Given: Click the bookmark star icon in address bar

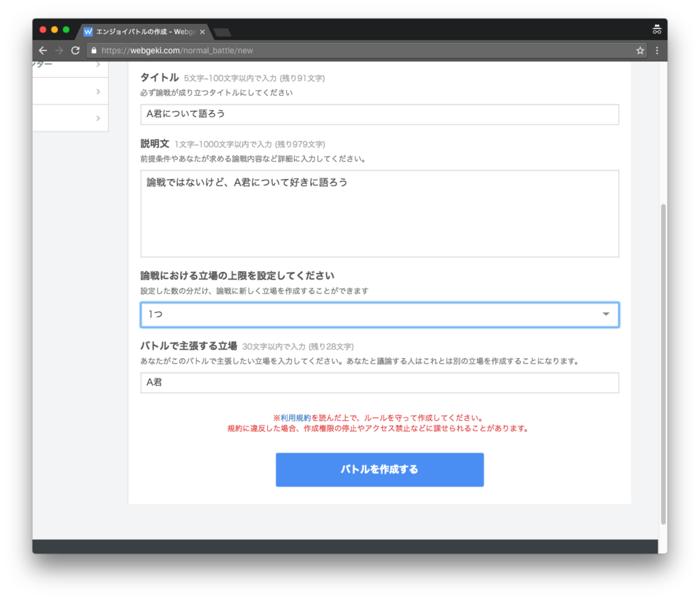Looking at the screenshot, I should pyautogui.click(x=640, y=50).
